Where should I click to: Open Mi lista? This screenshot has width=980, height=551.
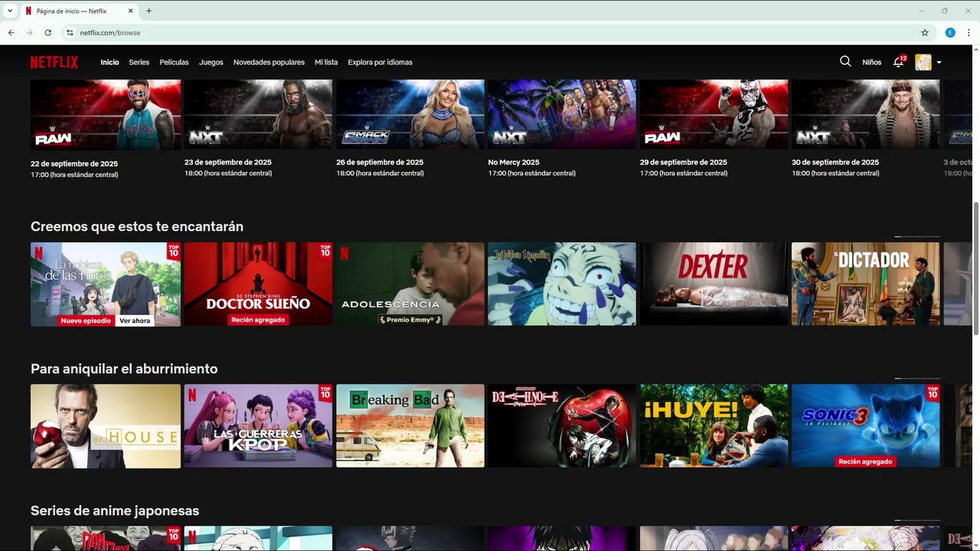click(326, 63)
